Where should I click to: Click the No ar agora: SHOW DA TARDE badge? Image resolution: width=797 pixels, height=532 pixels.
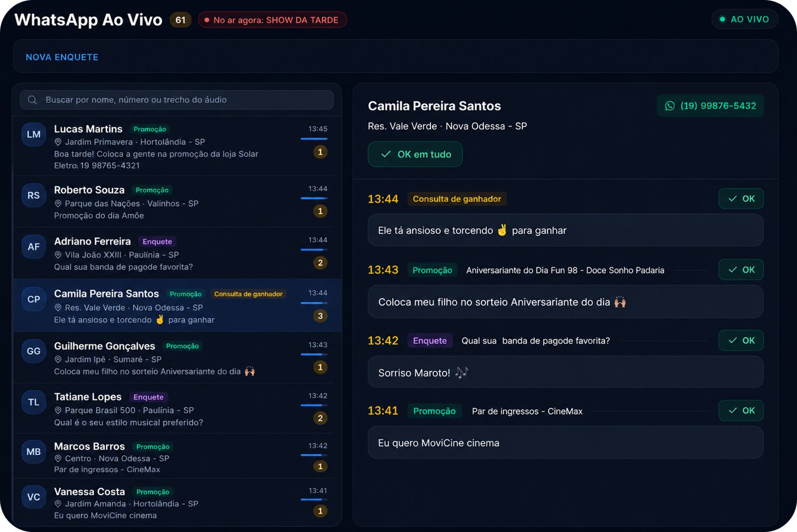pyautogui.click(x=272, y=20)
